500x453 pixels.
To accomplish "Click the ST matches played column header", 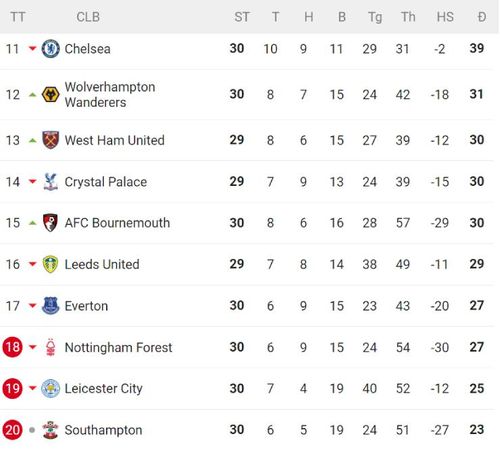I will point(242,17).
